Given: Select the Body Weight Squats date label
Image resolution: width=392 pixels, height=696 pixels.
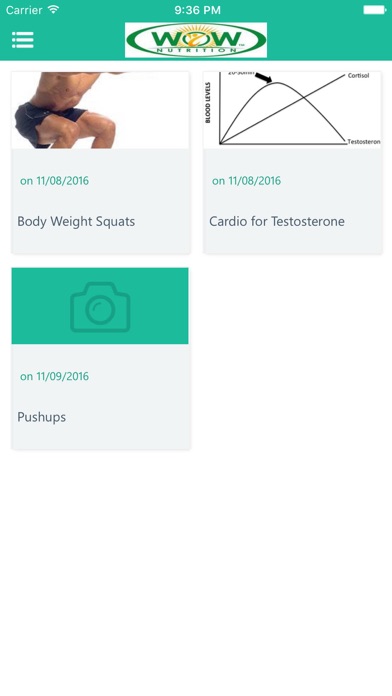Looking at the screenshot, I should point(54,181).
